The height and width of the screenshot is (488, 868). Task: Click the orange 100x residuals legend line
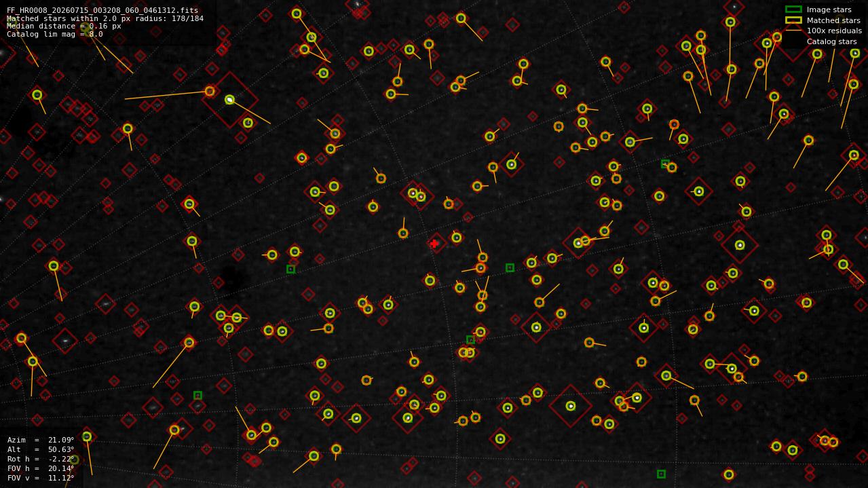point(793,31)
